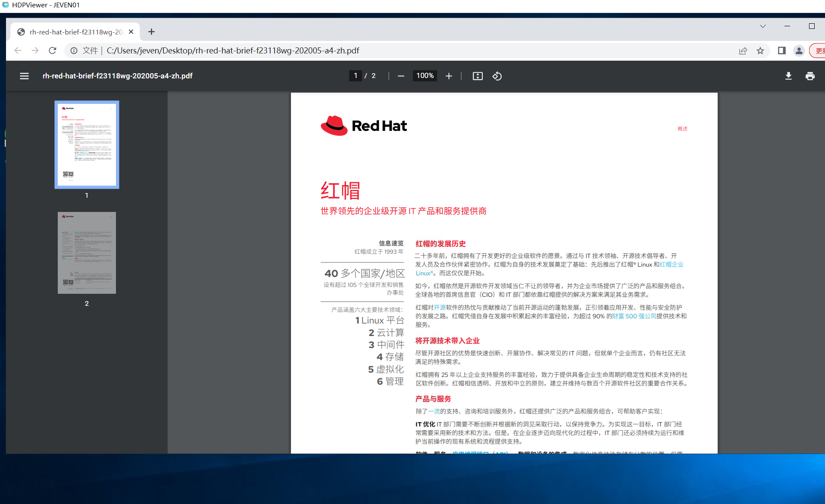
Task: Click the Red Hat logo
Action: 364,125
